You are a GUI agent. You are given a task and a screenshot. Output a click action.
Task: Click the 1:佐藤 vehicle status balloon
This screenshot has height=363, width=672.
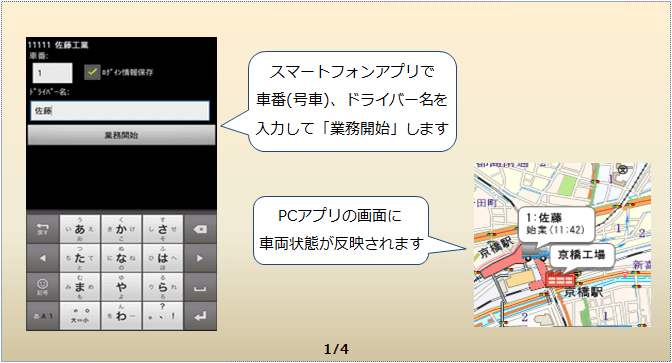(556, 224)
